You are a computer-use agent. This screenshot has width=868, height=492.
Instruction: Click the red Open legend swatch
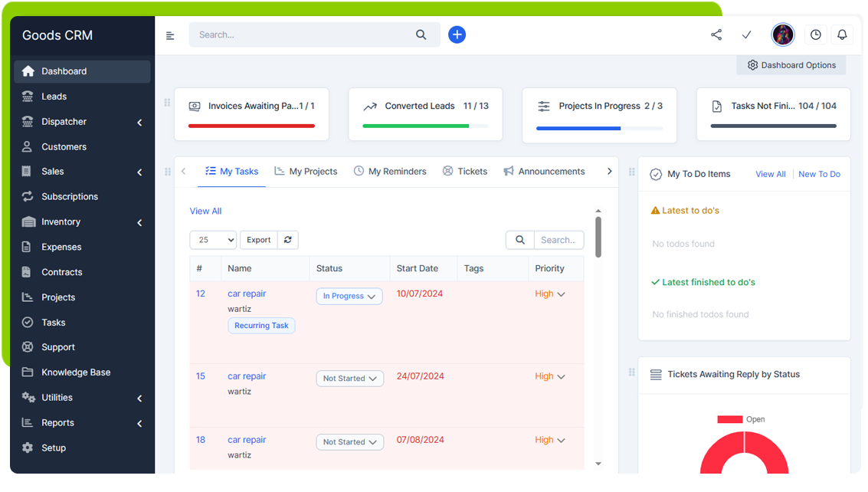coord(729,419)
